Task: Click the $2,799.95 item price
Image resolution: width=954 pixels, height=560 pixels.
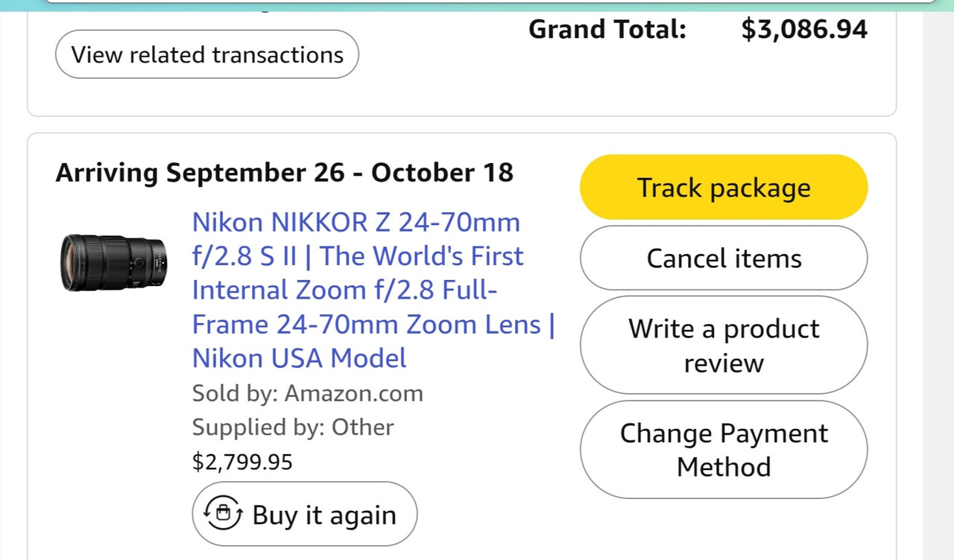Action: [242, 462]
